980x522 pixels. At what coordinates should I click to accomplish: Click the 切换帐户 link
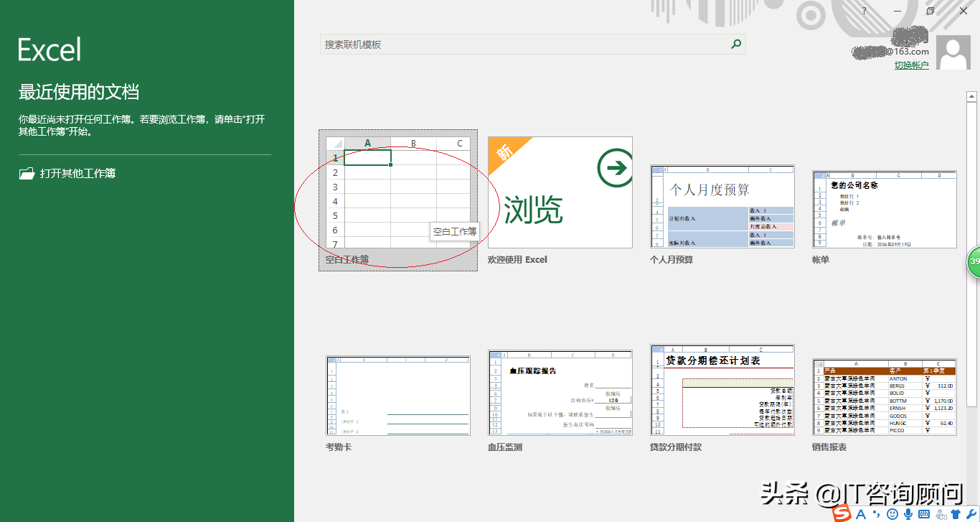click(912, 65)
